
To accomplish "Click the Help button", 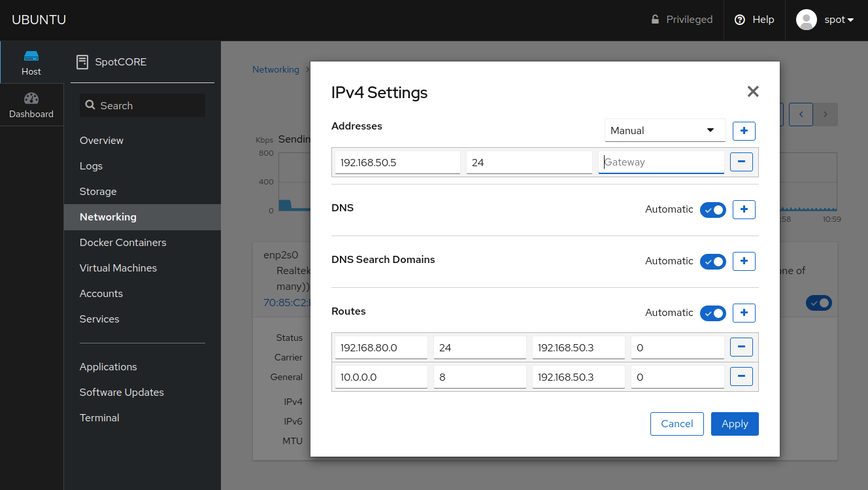I will pos(754,20).
